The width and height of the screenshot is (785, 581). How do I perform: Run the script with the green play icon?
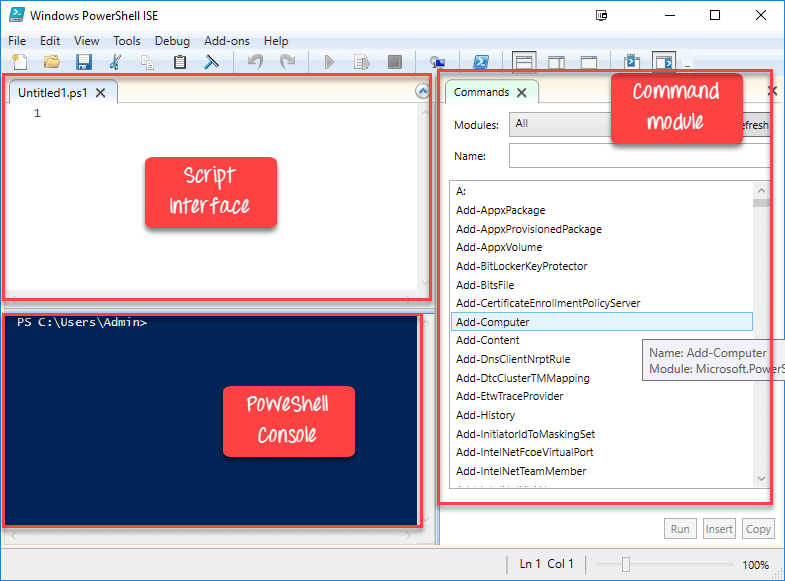click(x=329, y=62)
